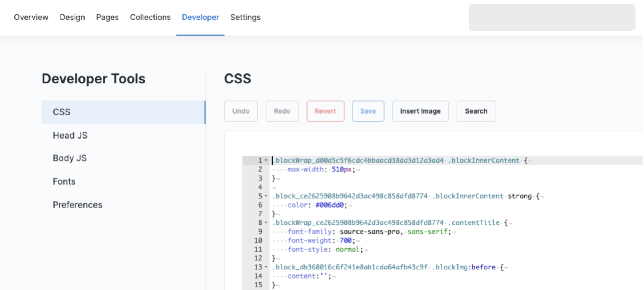Image resolution: width=644 pixels, height=290 pixels.
Task: Click the strong selector on line 5
Action: coord(519,196)
